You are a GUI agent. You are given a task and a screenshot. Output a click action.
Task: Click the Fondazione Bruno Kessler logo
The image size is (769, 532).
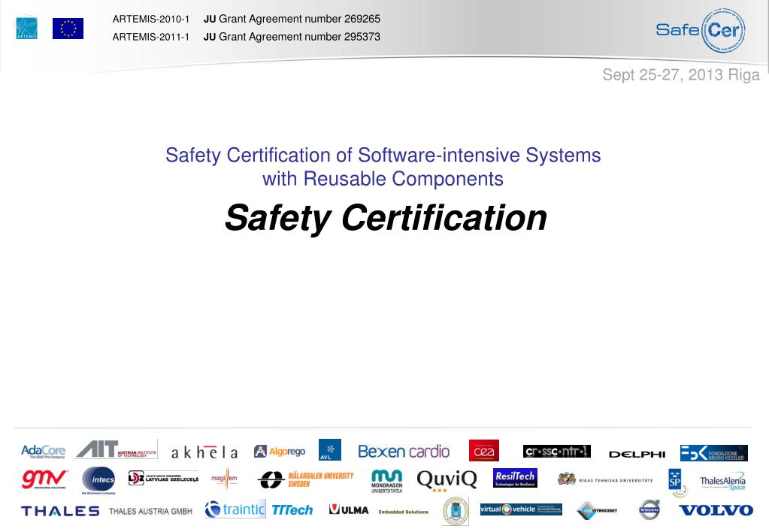coord(713,453)
